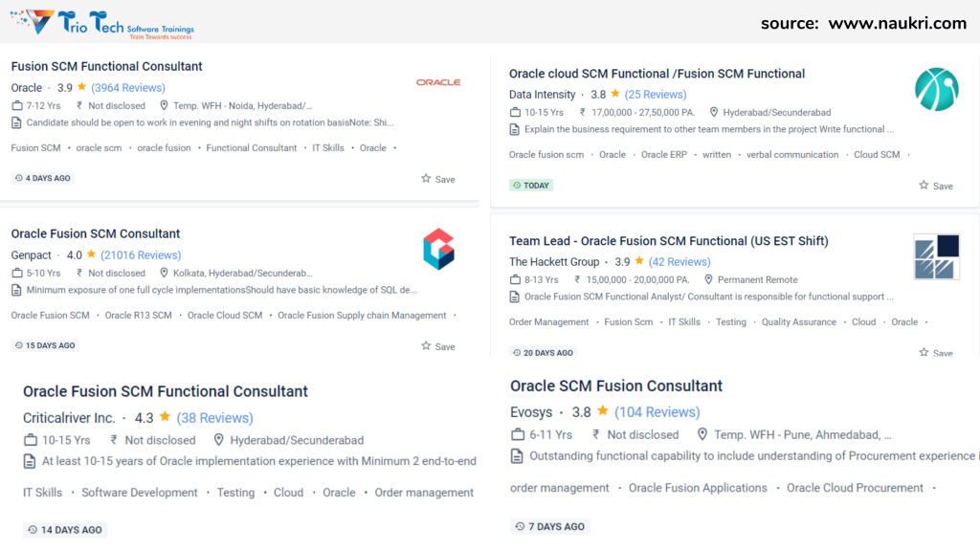The image size is (980, 551).
Task: View Evosys's 104 Reviews
Action: point(657,412)
